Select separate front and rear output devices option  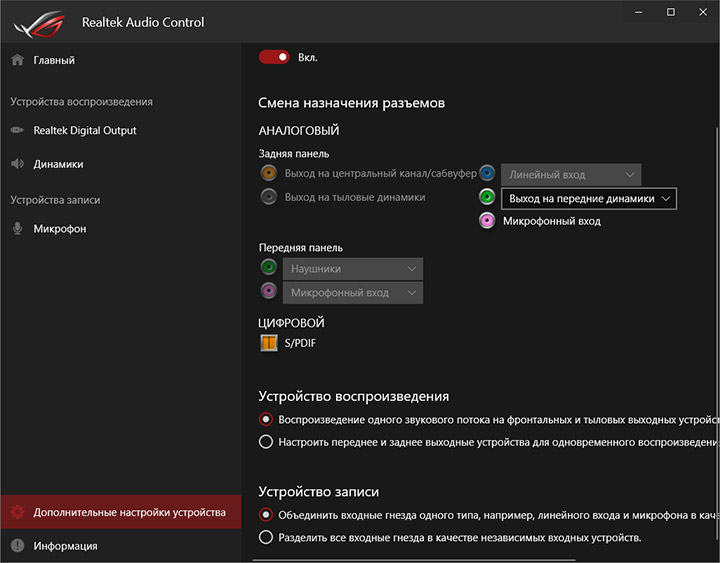pos(266,441)
